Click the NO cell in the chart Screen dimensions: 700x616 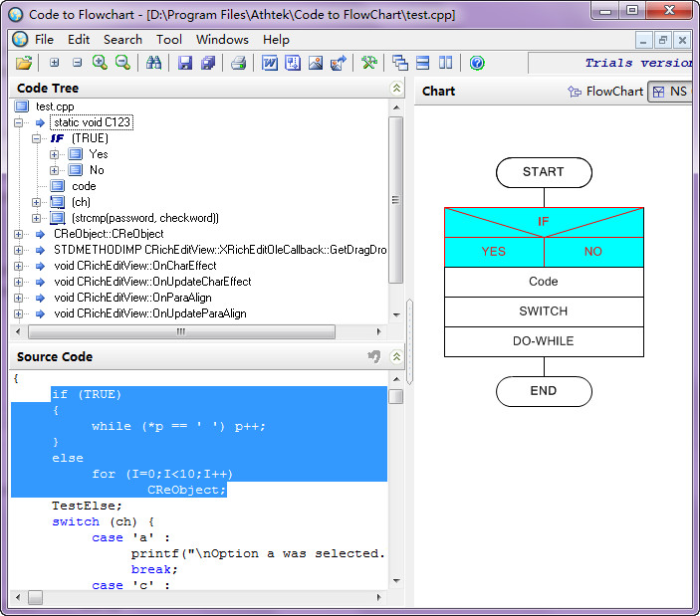[x=593, y=252]
